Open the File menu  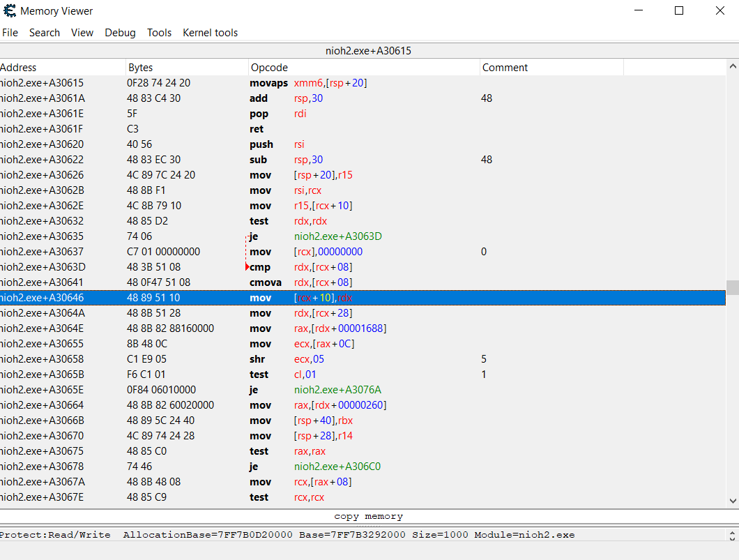[x=10, y=33]
